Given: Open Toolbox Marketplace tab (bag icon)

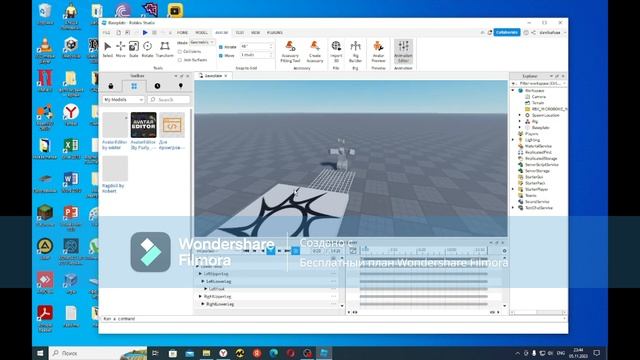Looking at the screenshot, I should point(111,86).
